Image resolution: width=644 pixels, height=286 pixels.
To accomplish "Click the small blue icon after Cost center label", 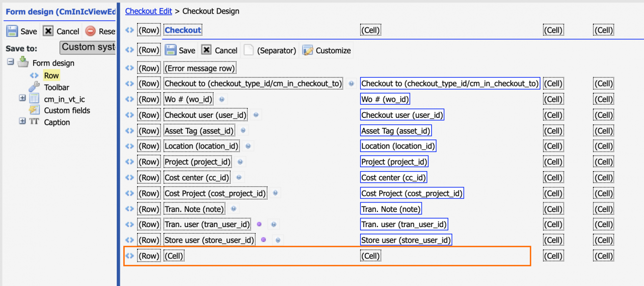I will coord(238,177).
